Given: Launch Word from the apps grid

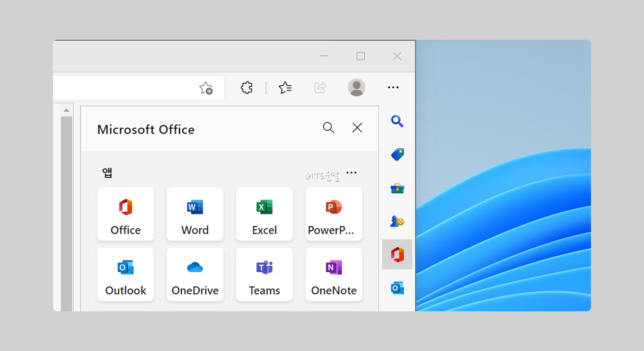Looking at the screenshot, I should coord(195,214).
